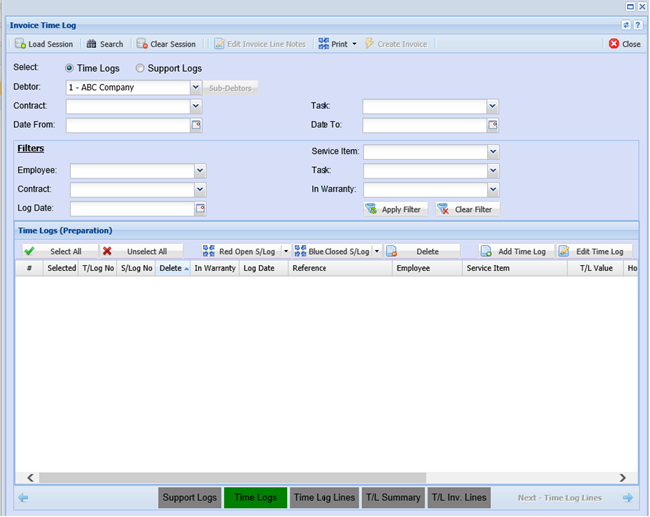Viewport: 650px width, 517px height.
Task: Open the Log Date calendar picker
Action: [x=200, y=209]
